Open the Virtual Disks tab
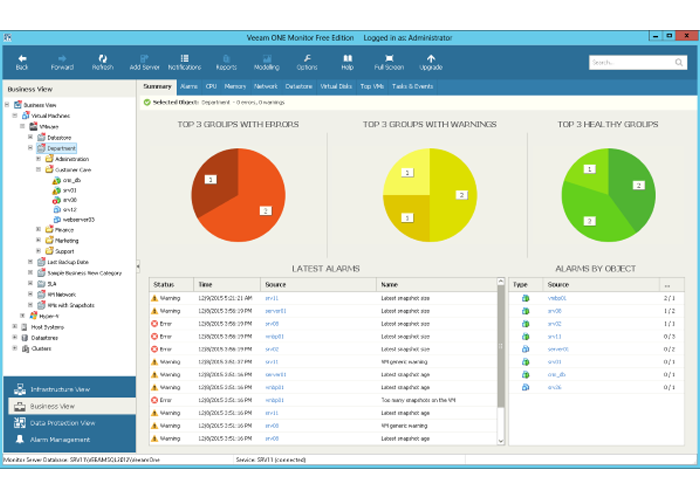This screenshot has height=500, width=700. coord(336,87)
